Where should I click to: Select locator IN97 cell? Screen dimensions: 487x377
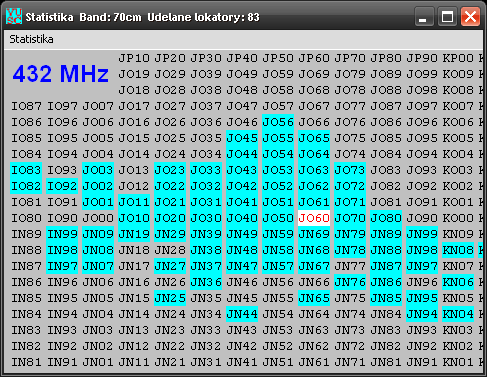(62, 266)
